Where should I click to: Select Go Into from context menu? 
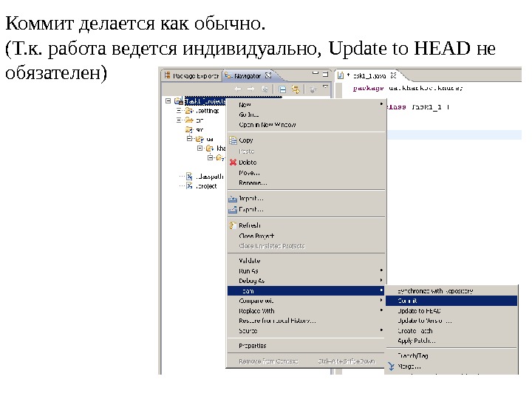click(307, 115)
